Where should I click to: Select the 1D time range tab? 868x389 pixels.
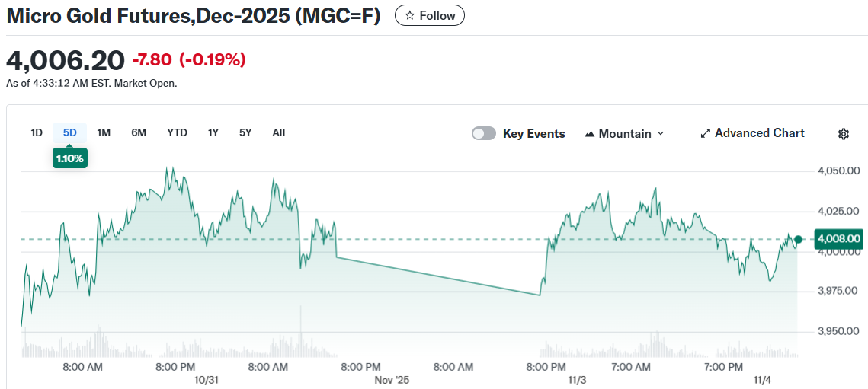[37, 132]
